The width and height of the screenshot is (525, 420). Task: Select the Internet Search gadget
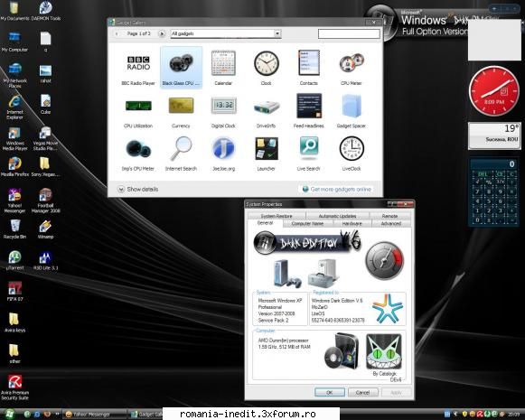181,154
